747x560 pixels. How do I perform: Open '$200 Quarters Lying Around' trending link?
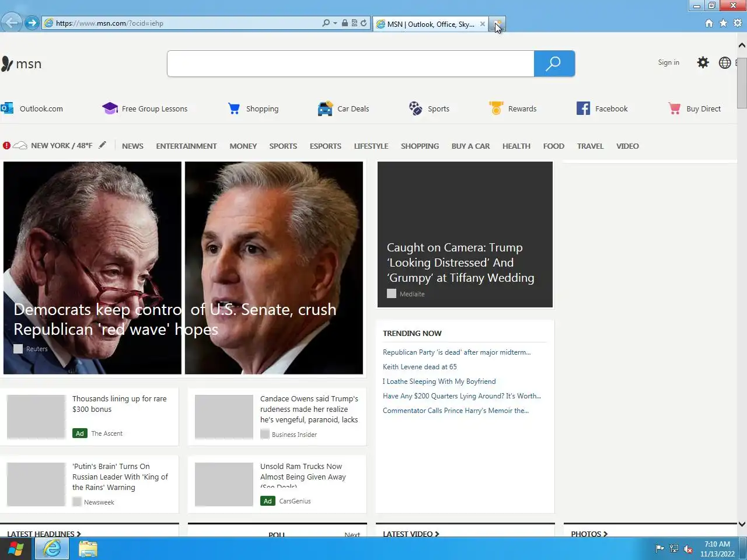(x=462, y=396)
